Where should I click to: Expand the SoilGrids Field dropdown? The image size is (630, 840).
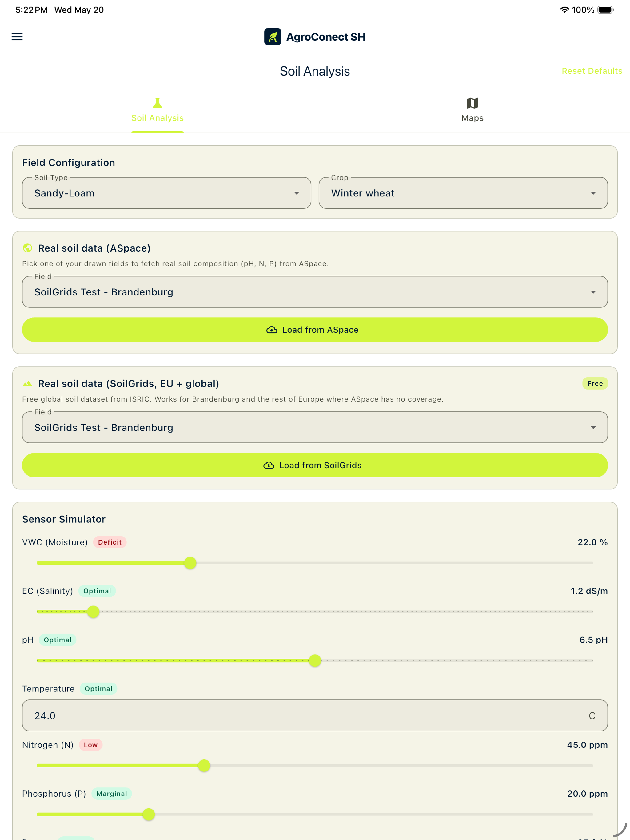(x=315, y=427)
